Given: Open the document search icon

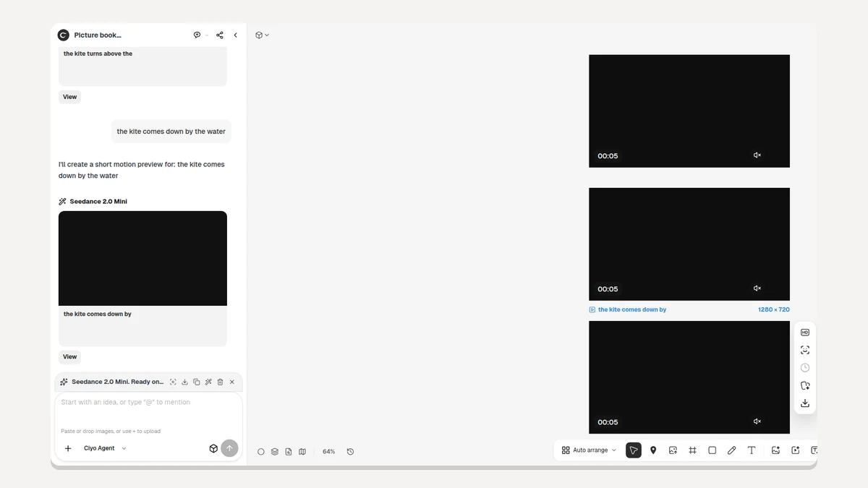Looking at the screenshot, I should (289, 452).
